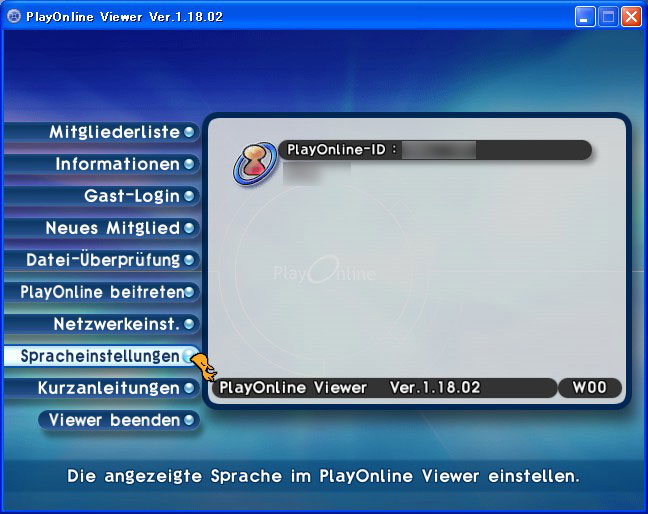648x514 pixels.
Task: Choose Gast-Login in the menu
Action: (102, 196)
